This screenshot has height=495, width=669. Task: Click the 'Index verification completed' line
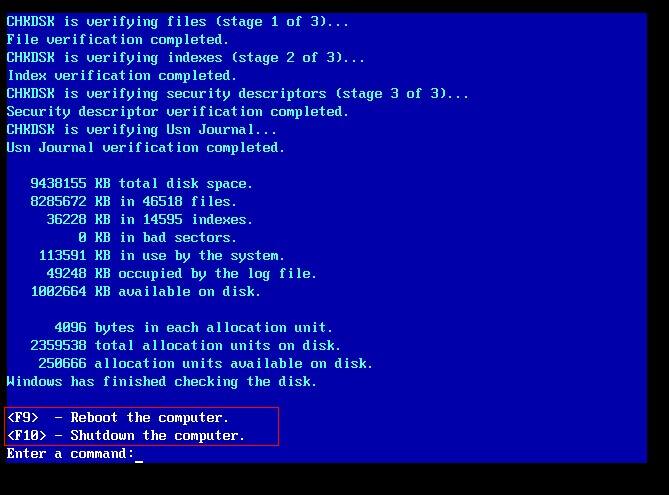tap(122, 76)
